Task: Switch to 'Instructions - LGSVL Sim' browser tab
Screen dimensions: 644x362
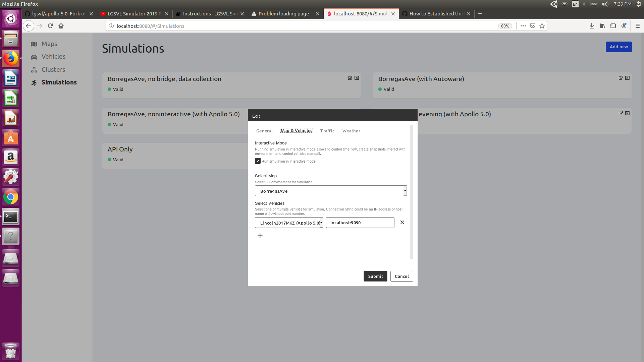Action: pos(210,14)
